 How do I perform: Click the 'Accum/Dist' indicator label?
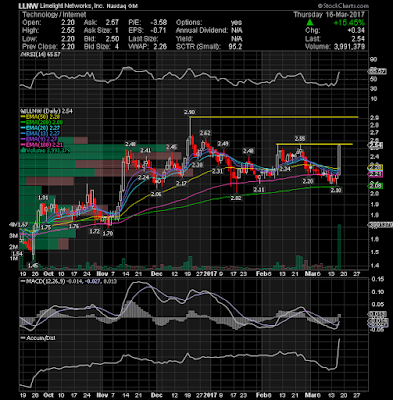coord(38,338)
